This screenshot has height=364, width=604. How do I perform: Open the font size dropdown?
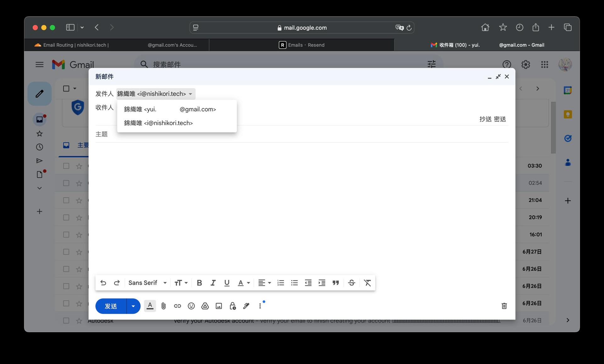tap(181, 283)
